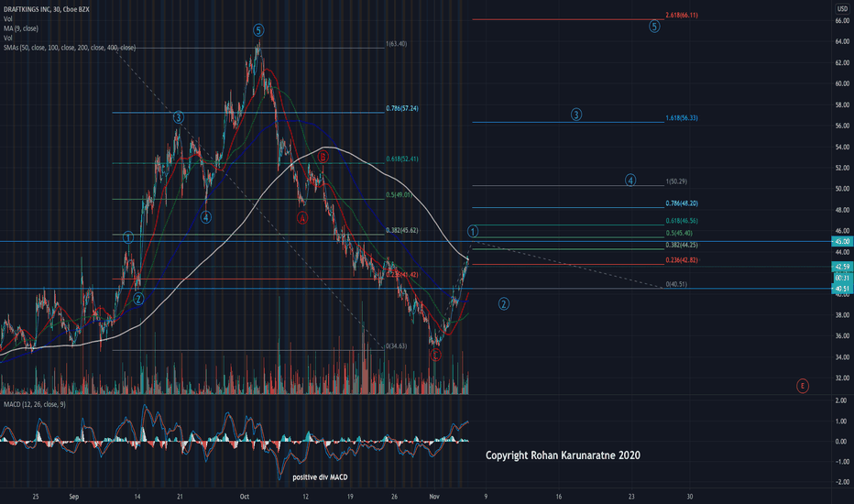Select the 0.5(49.01) Fibonacci level label
Screen dimensions: 854x504
(399, 194)
